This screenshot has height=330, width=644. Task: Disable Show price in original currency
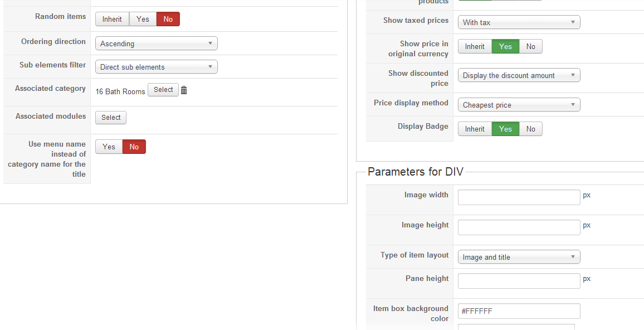coord(530,46)
